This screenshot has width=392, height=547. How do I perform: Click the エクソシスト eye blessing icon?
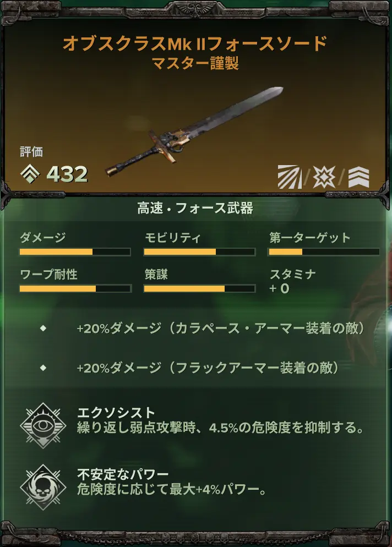(x=43, y=425)
